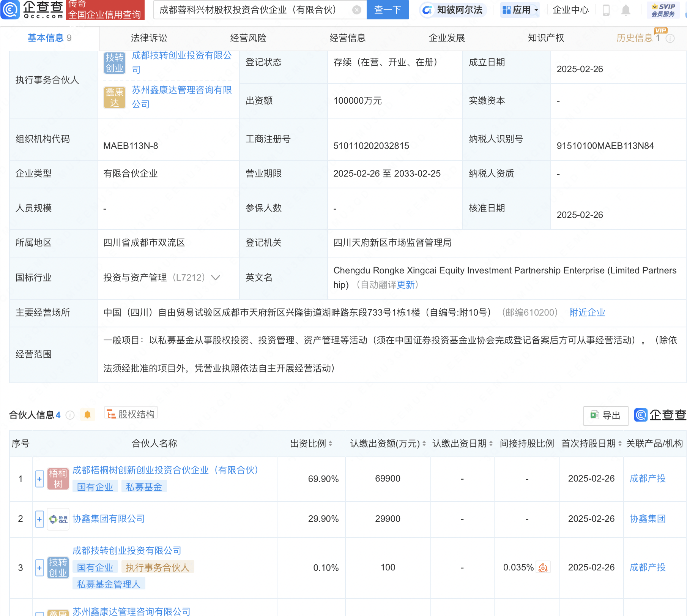Viewport: 687px width, 616px height.
Task: Clear the search box text
Action: (x=356, y=10)
